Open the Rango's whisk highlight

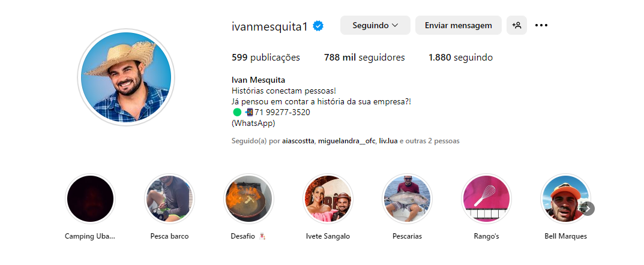tap(486, 199)
